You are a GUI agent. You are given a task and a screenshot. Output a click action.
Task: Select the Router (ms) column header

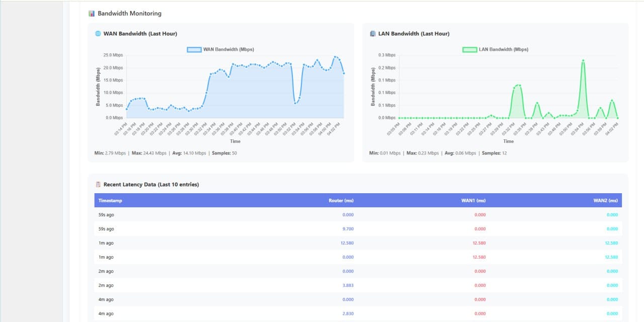point(341,201)
